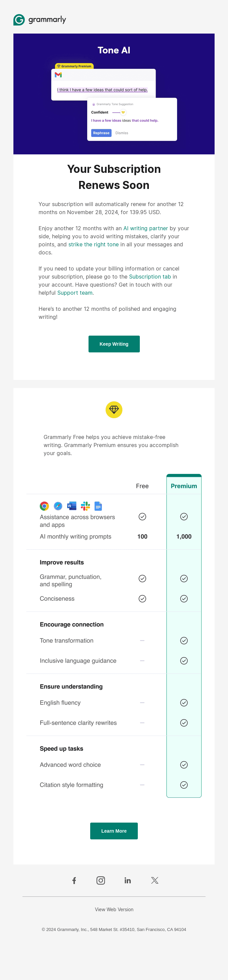Open Grammarly's LinkedIn page icon
The image size is (228, 980).
[128, 880]
